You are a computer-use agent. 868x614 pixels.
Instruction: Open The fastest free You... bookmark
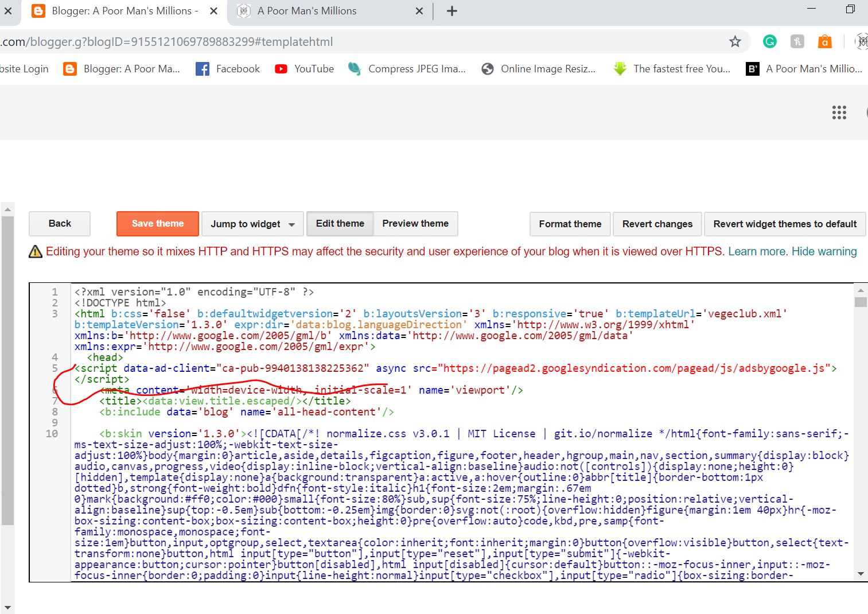pyautogui.click(x=672, y=69)
